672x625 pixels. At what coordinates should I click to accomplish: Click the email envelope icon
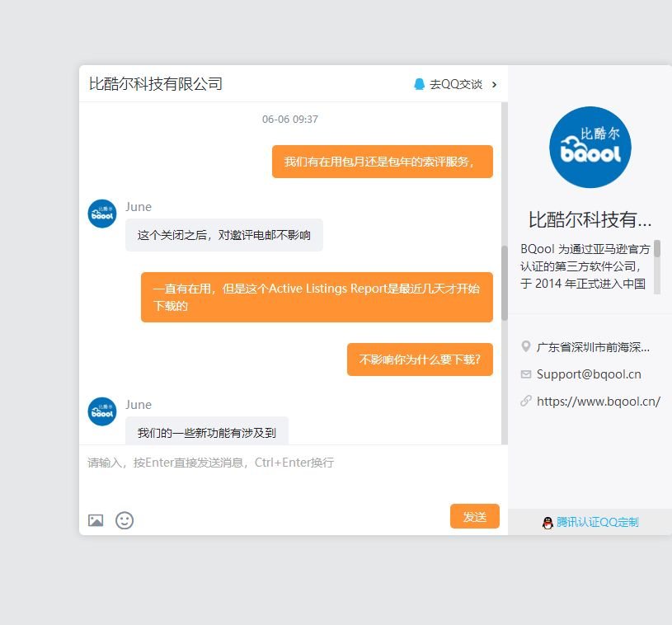pyautogui.click(x=526, y=374)
